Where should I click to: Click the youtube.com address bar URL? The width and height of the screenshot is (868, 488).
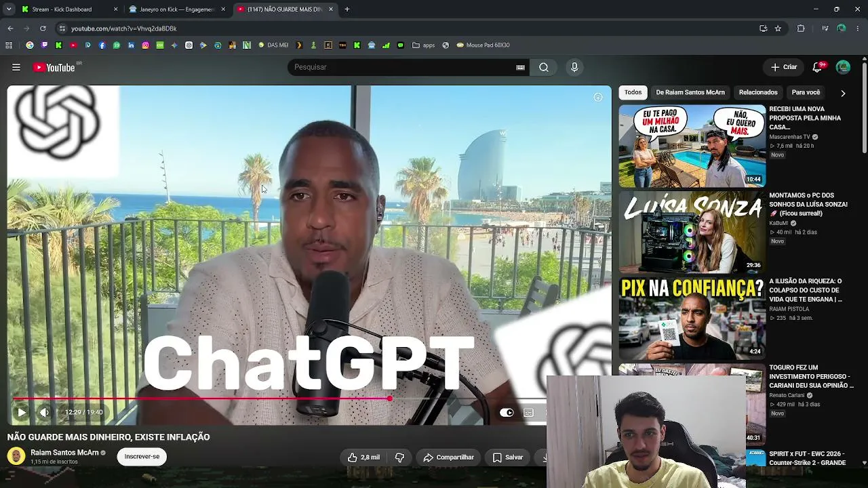[124, 28]
